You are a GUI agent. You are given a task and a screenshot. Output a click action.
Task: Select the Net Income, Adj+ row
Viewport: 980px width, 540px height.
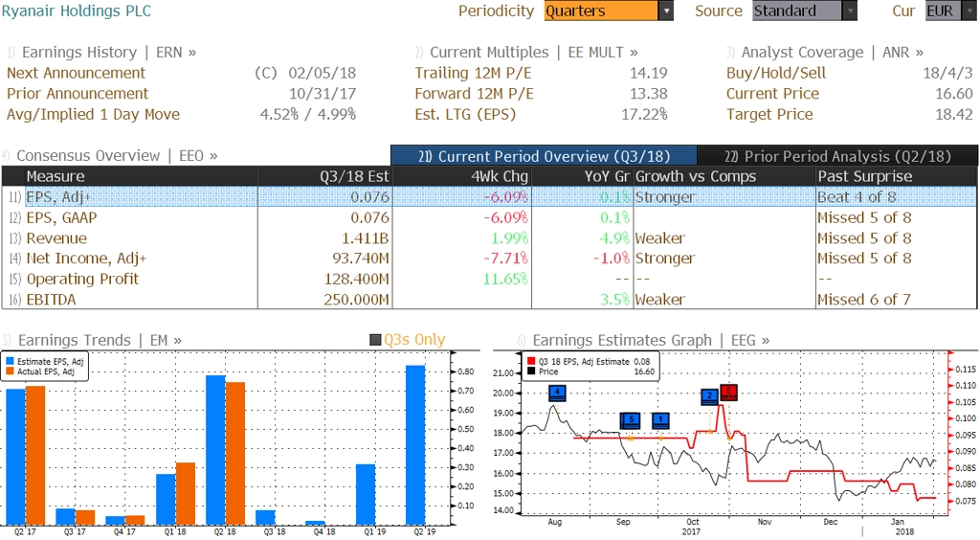pos(489,259)
